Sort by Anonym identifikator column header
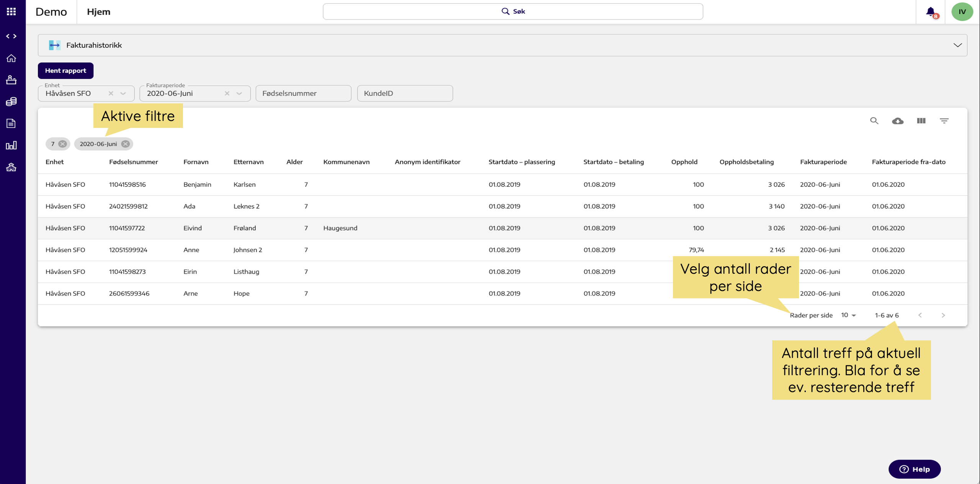This screenshot has height=484, width=980. click(428, 162)
